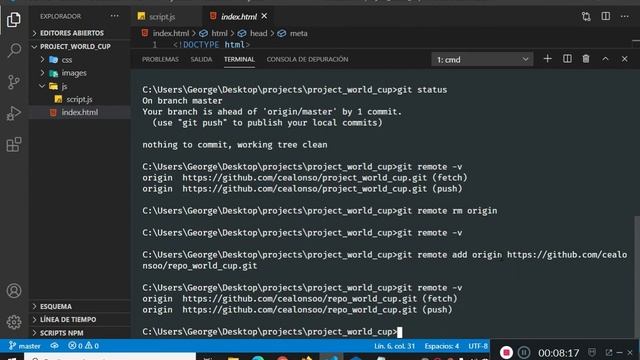Open Run and Debug view
This screenshot has height=360, width=640.
[x=14, y=113]
